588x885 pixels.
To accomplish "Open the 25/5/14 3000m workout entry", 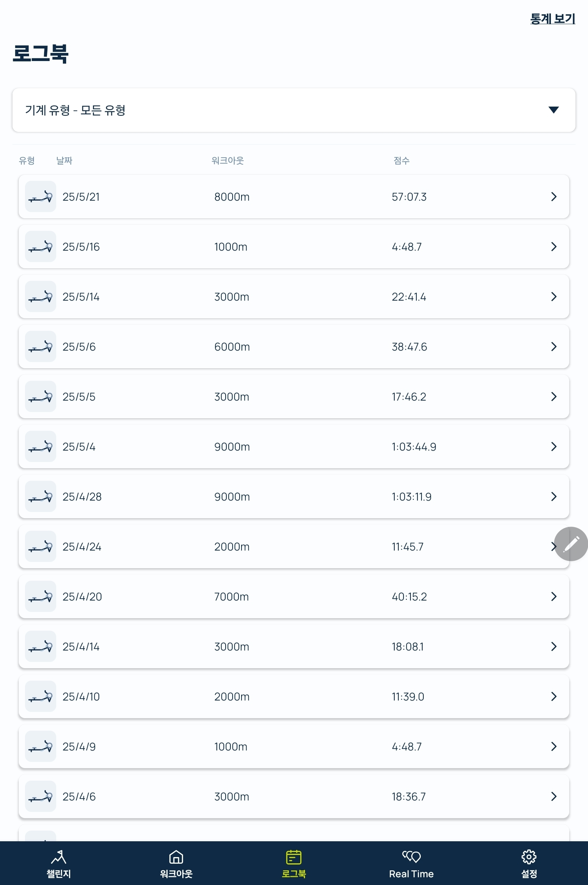I will 294,297.
